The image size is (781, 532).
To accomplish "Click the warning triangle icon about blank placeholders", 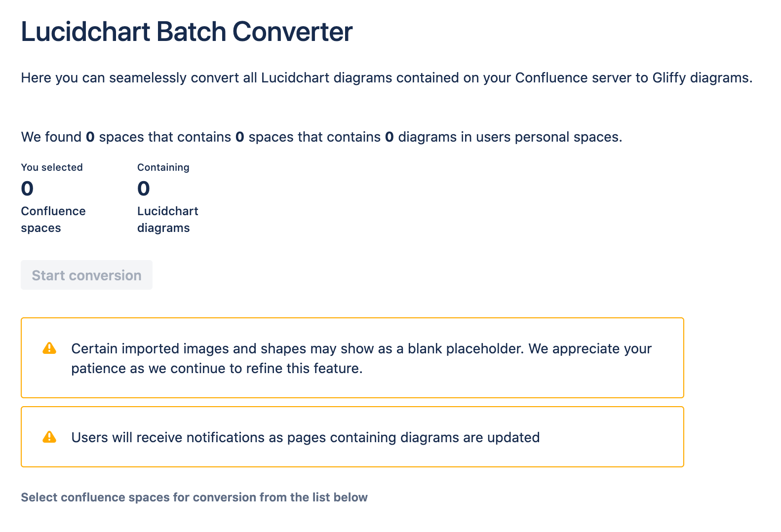I will (x=49, y=348).
